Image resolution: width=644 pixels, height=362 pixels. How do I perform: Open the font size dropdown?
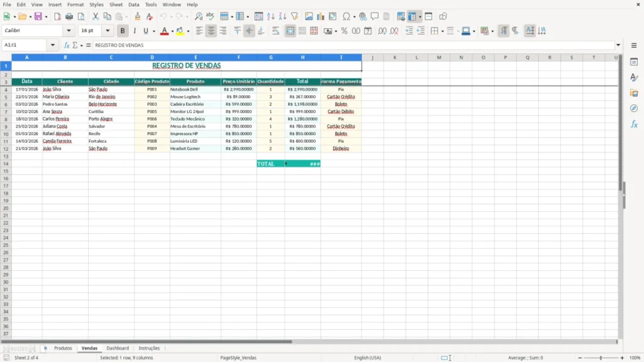pyautogui.click(x=108, y=30)
